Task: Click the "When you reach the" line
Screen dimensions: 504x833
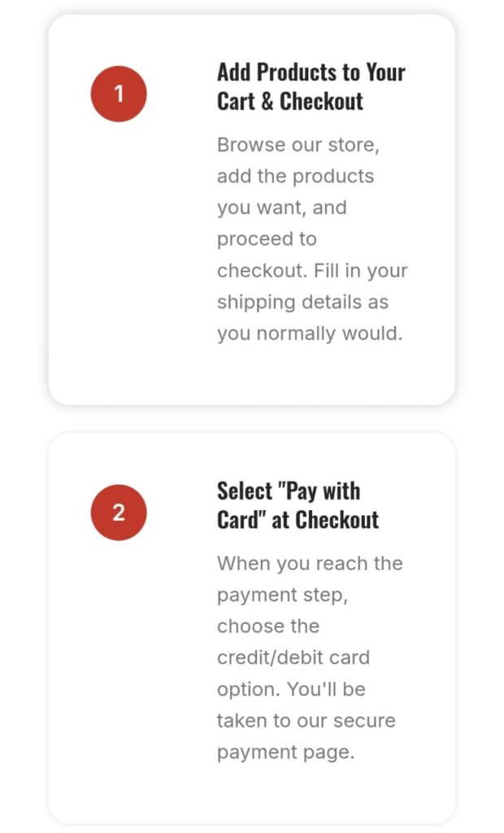Action: coord(310,563)
